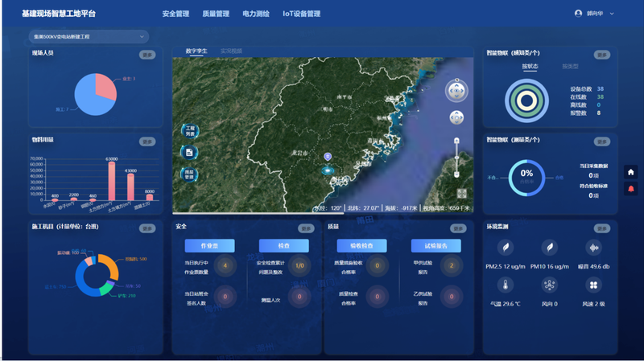Click the pink 业主: 3 pie slice
Viewport: 644px width, 361px height.
(107, 86)
